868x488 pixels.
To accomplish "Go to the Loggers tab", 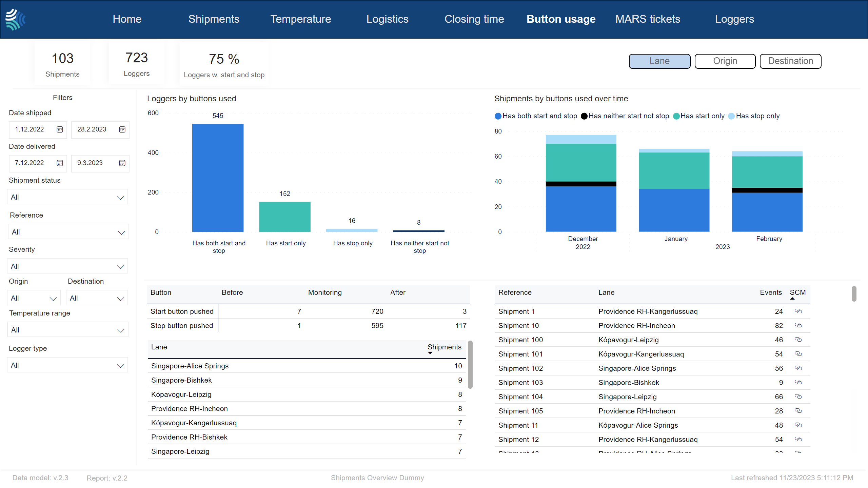I will (x=735, y=19).
